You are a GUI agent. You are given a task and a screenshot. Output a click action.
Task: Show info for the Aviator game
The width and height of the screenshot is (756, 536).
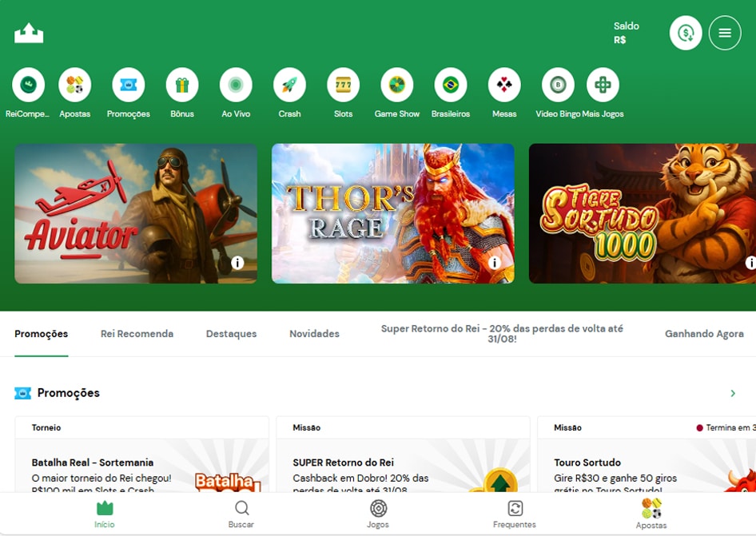pos(237,263)
